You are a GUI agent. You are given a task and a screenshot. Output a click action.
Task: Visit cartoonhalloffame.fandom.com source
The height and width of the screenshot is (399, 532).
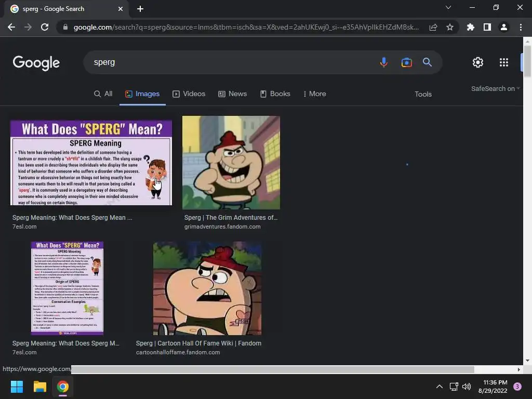(178, 353)
